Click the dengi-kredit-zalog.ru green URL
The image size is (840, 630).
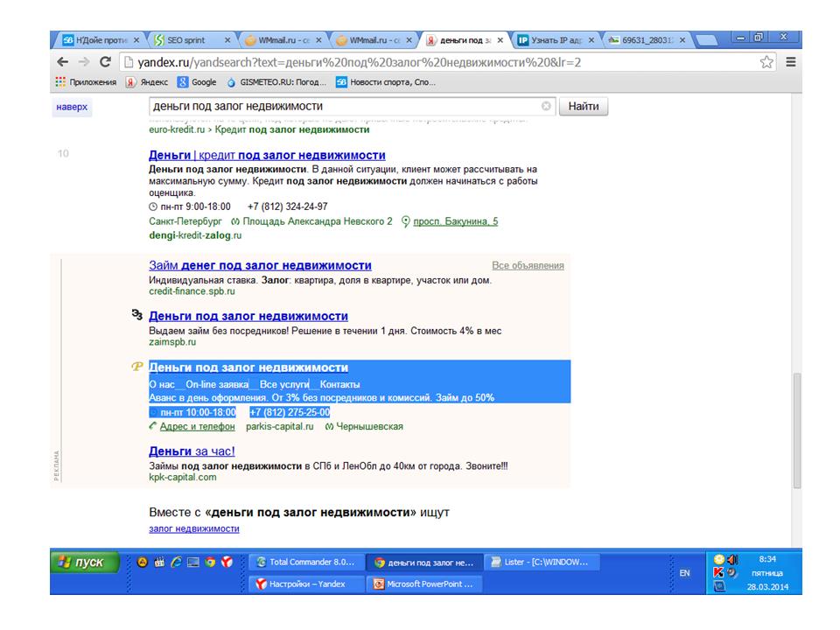(x=195, y=235)
